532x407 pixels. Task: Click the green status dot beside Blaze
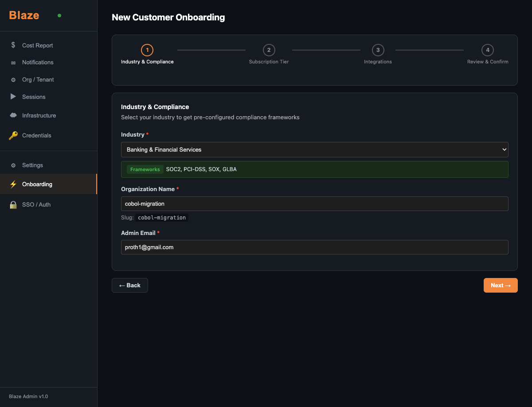click(x=59, y=15)
